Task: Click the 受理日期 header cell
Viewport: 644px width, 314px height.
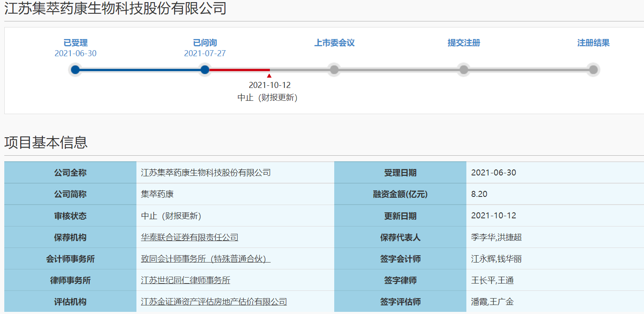Action: click(x=400, y=173)
